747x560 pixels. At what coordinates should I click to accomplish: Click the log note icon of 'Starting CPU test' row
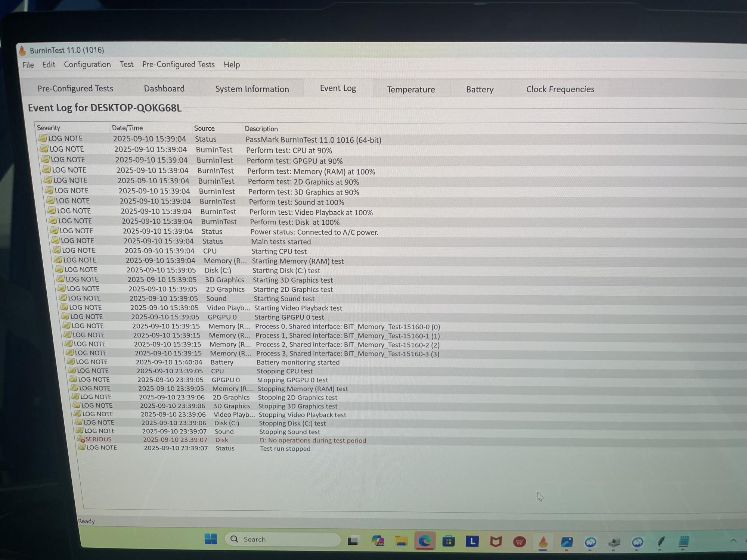click(x=56, y=250)
